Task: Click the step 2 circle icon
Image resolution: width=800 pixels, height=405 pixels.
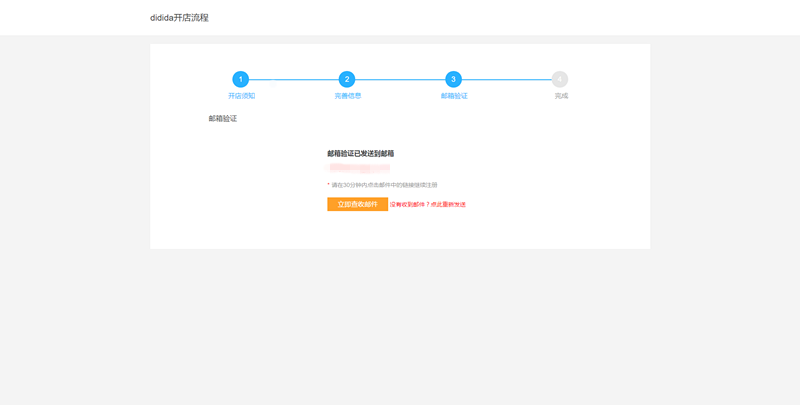Action: 347,79
